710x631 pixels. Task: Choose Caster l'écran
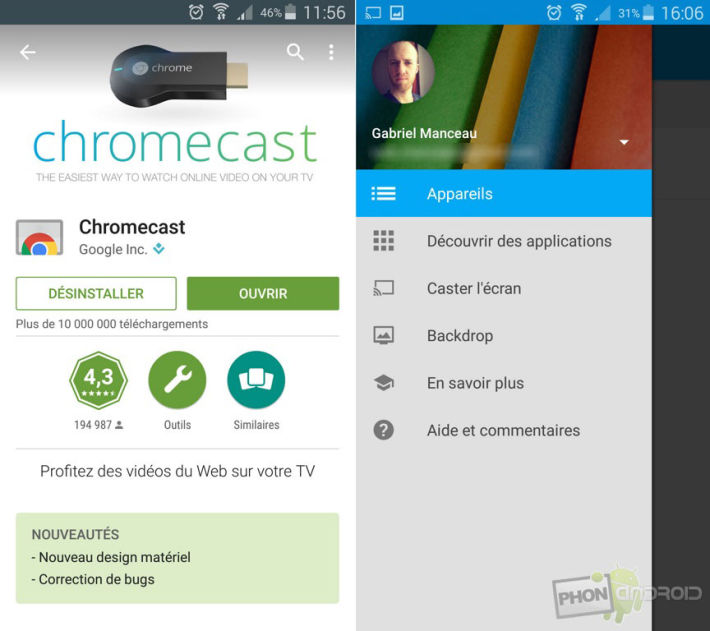click(x=504, y=288)
